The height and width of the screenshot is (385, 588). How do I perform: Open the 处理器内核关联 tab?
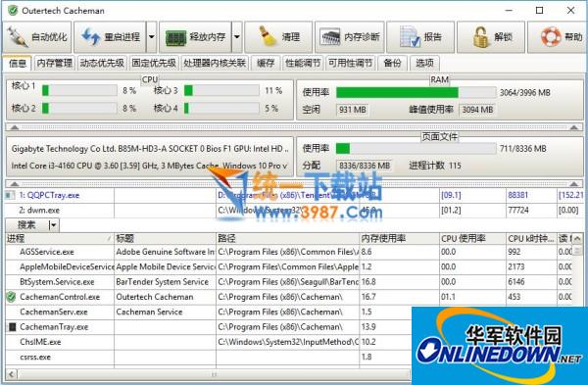tap(215, 63)
